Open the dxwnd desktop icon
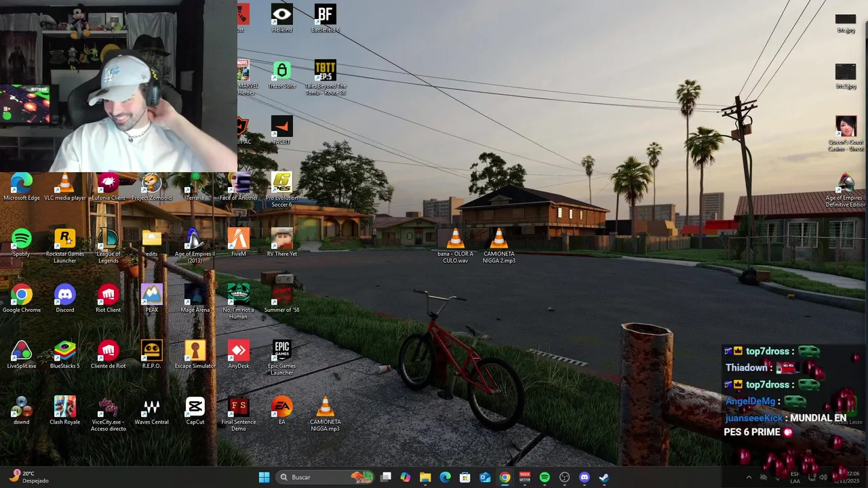 pos(22,410)
